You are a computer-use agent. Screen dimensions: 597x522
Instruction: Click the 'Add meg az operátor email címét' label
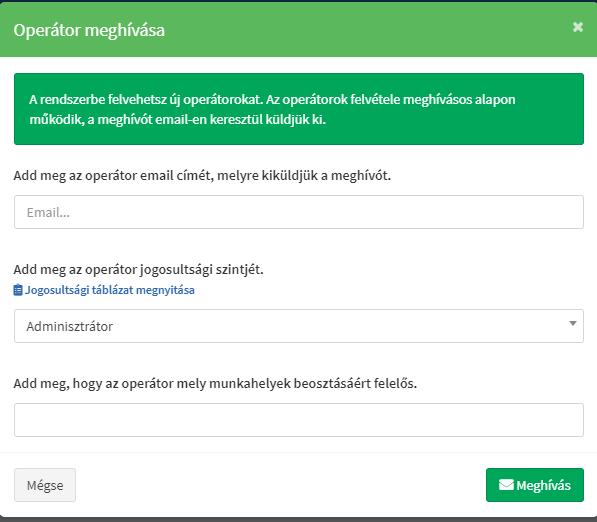(202, 176)
